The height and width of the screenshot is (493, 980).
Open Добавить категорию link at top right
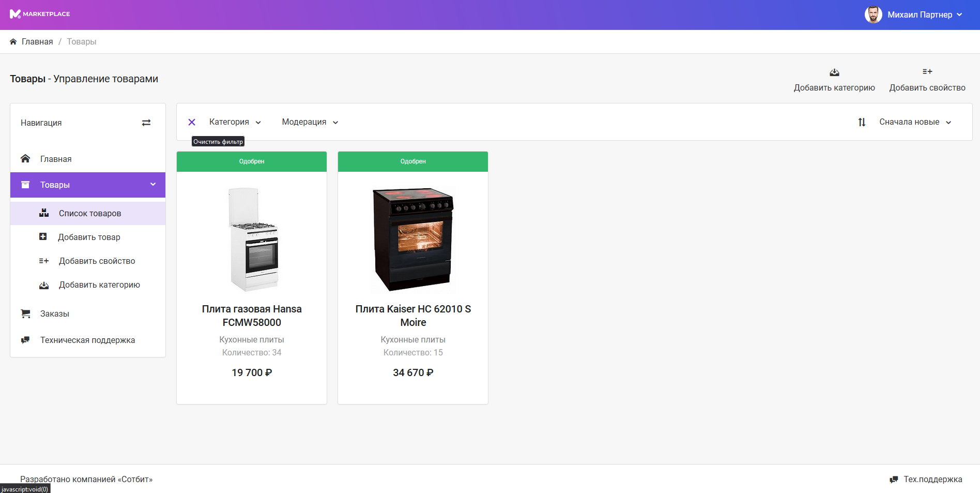tap(834, 87)
